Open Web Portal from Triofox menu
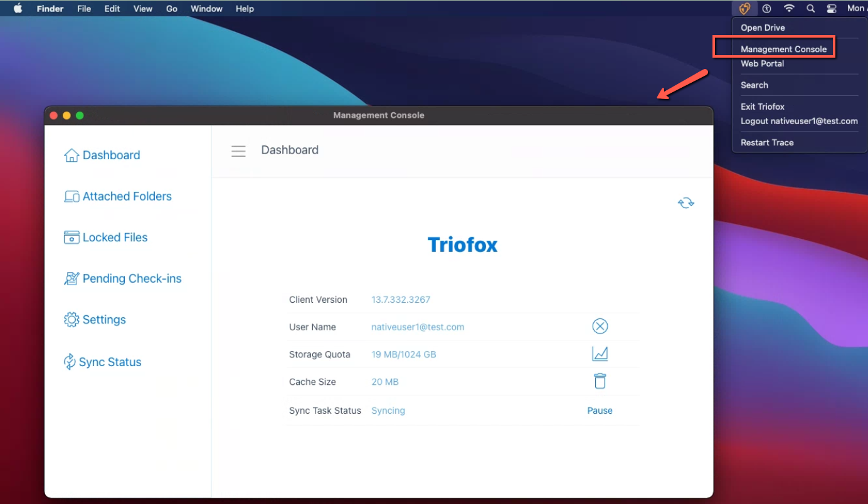 (763, 63)
